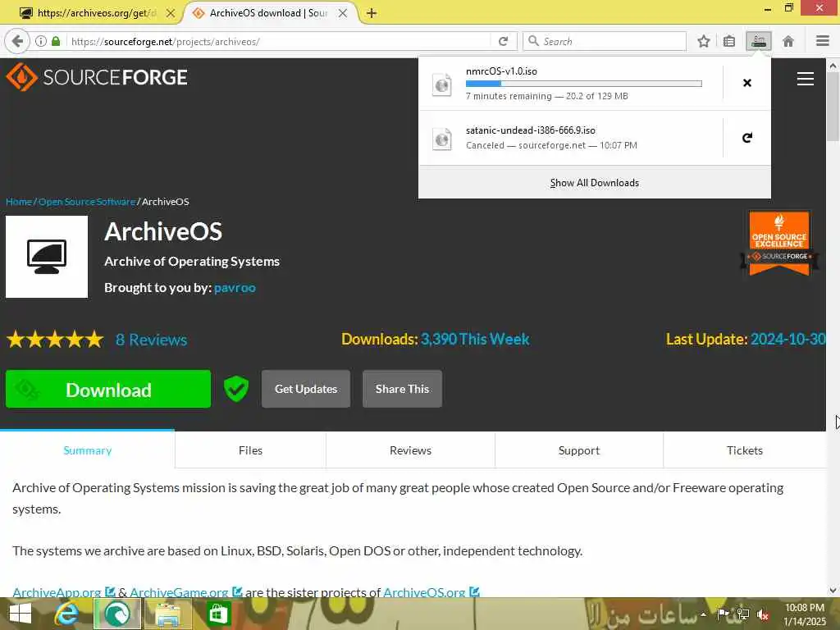This screenshot has height=630, width=840.
Task: Click the nmrcOS download progress bar
Action: point(584,84)
